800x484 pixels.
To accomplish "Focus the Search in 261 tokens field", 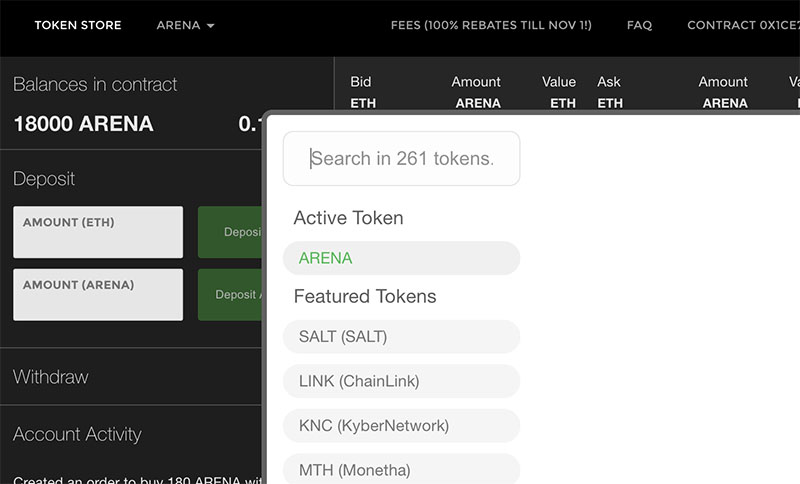I will 402,159.
